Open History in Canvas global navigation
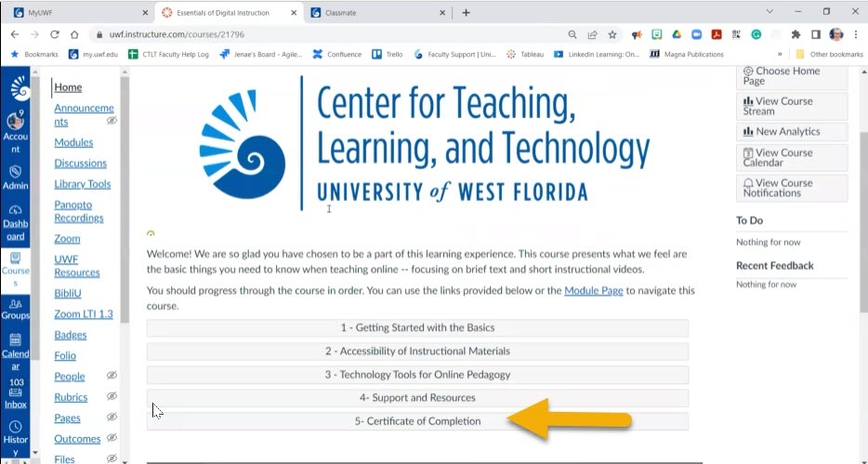868x464 pixels. [x=16, y=439]
